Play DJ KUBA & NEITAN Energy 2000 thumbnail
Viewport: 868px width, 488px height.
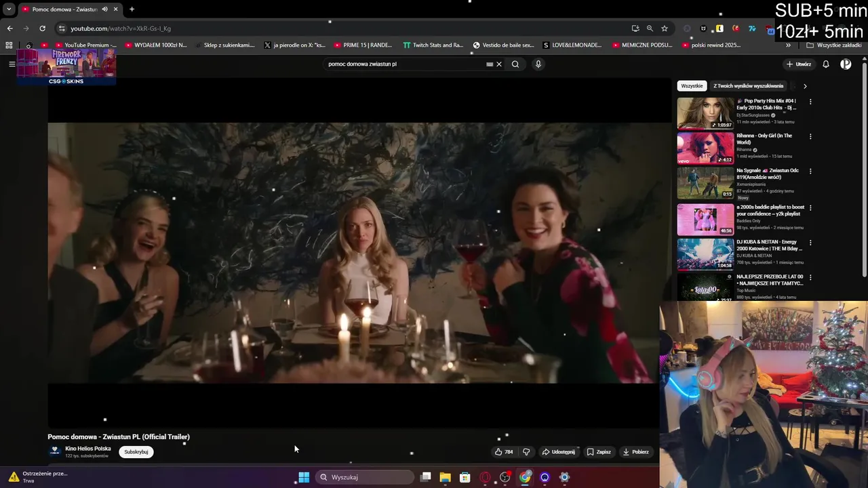(705, 253)
